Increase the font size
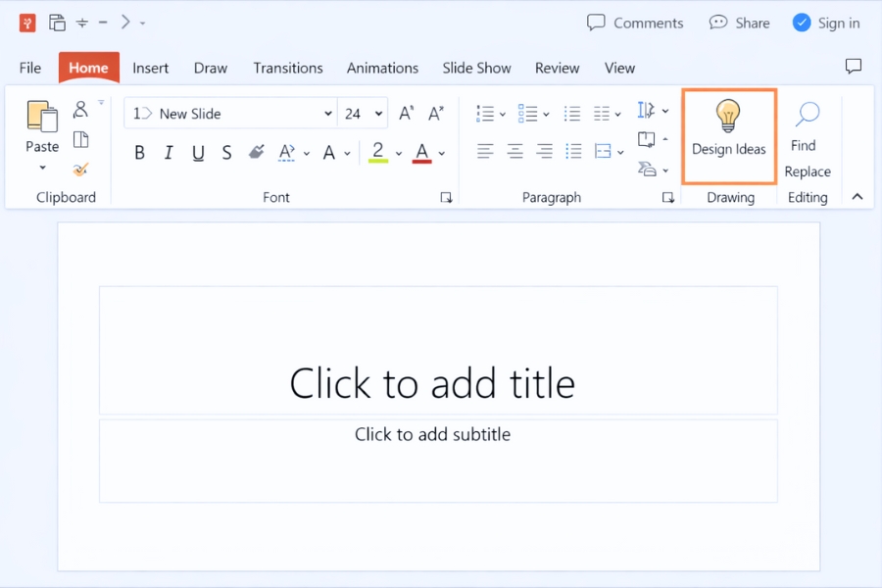The height and width of the screenshot is (588, 882). pos(406,112)
